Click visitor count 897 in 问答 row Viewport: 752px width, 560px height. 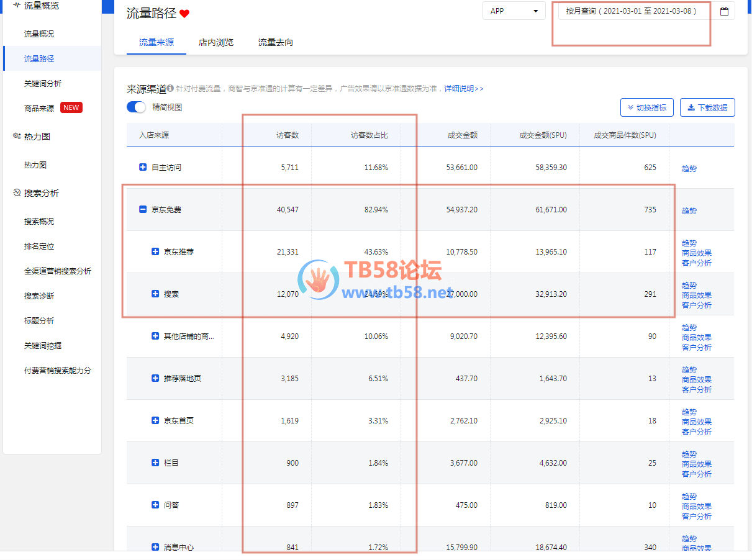coord(292,505)
